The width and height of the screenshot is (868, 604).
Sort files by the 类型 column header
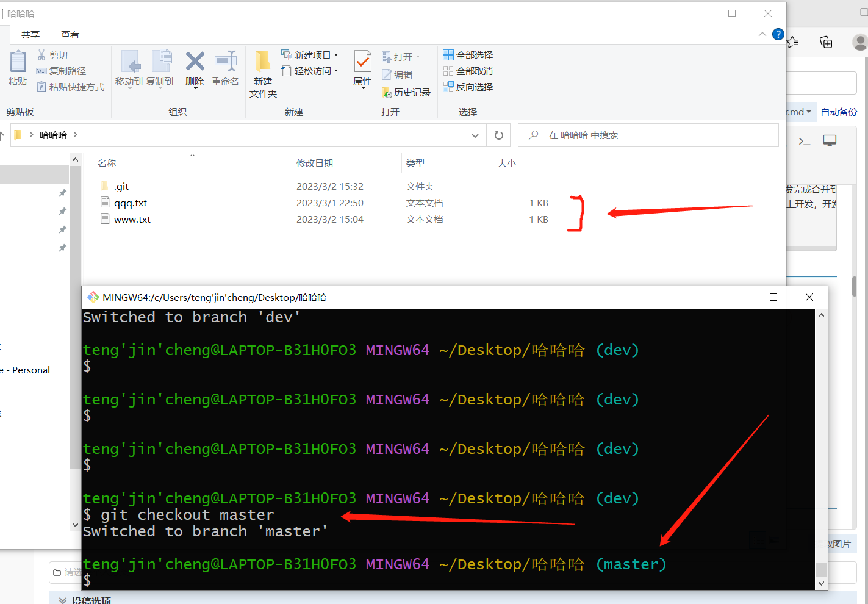point(415,164)
